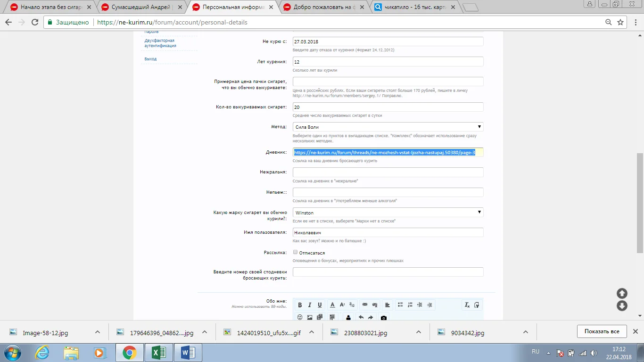Check the Отписаться newsletter checkbox
The height and width of the screenshot is (362, 644).
pos(296,252)
